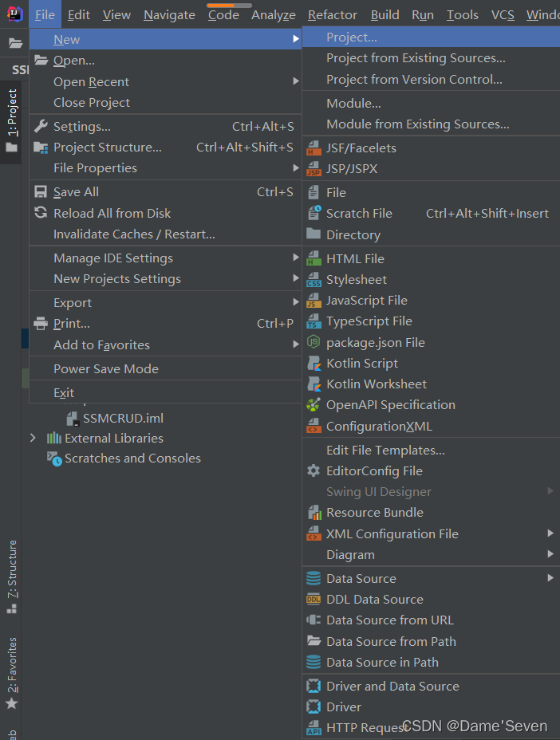The width and height of the screenshot is (560, 740).
Task: Click the Resource Bundle icon
Action: pyautogui.click(x=314, y=512)
